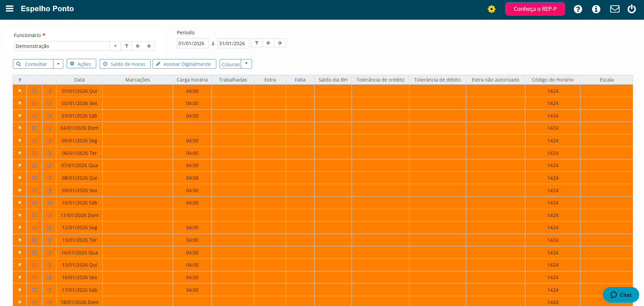Viewport: 644px width, 306px height.
Task: Click the Trabalhadas column header
Action: tap(233, 80)
